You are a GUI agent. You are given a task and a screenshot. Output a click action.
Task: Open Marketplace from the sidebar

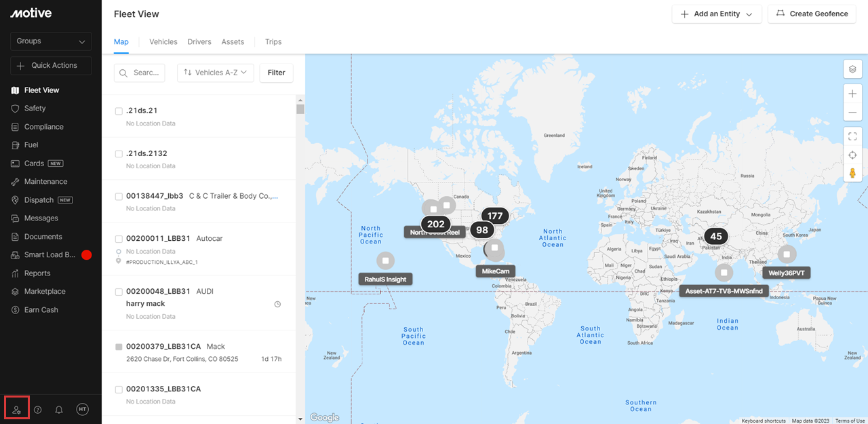point(45,292)
